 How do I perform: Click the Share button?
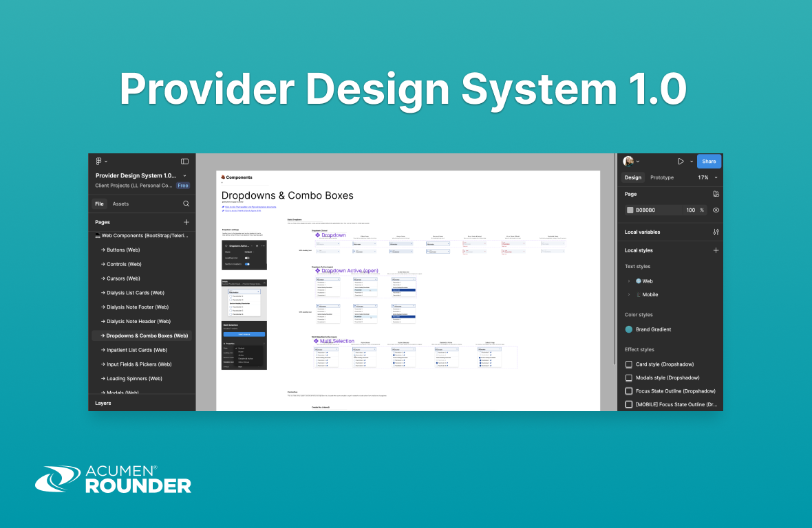coord(709,161)
